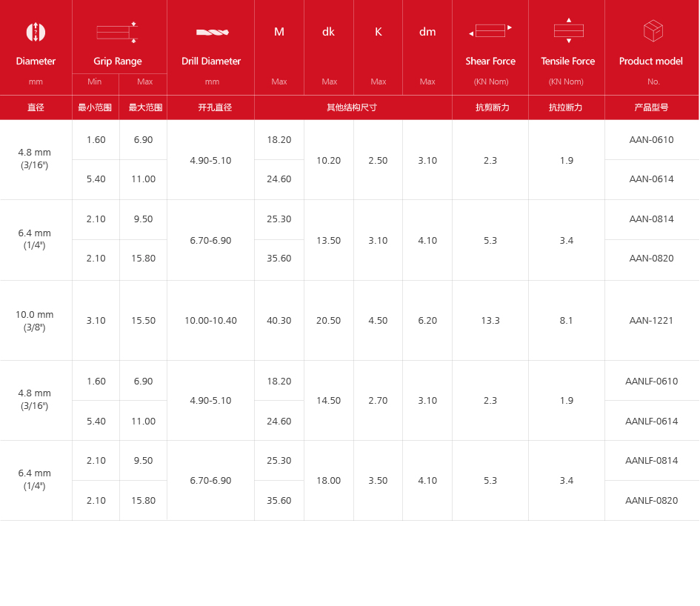Click the 其他结构尺寸 subheader
The width and height of the screenshot is (700, 606).
point(353,107)
